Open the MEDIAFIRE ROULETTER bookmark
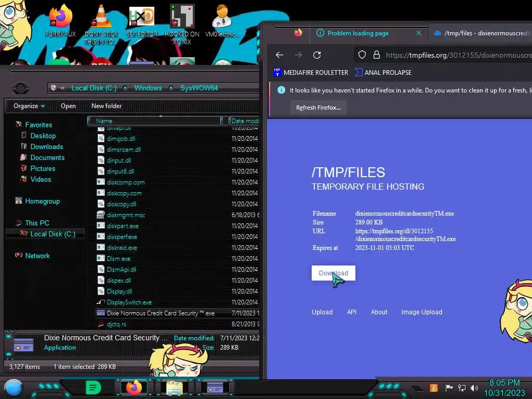 click(x=311, y=72)
